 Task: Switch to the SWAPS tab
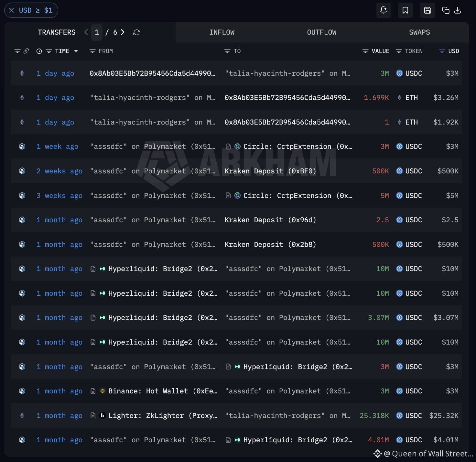click(x=419, y=32)
